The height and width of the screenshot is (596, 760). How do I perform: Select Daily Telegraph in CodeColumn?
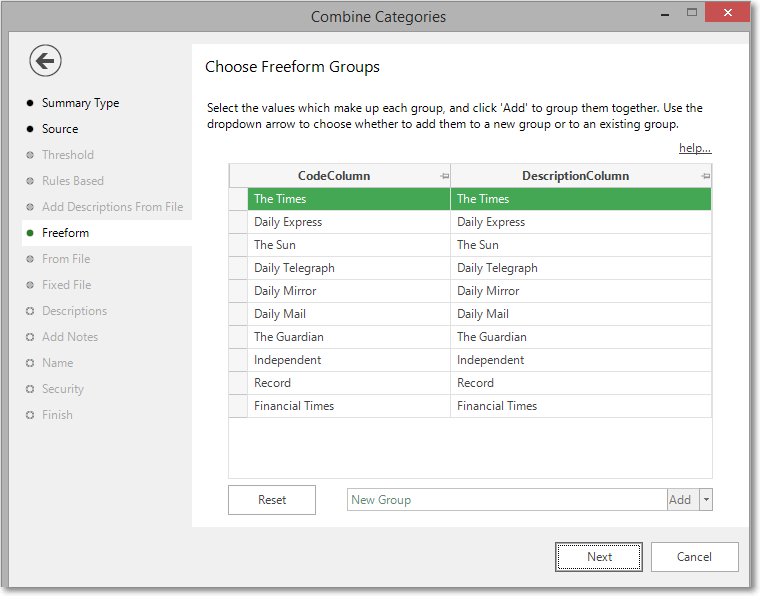click(349, 268)
